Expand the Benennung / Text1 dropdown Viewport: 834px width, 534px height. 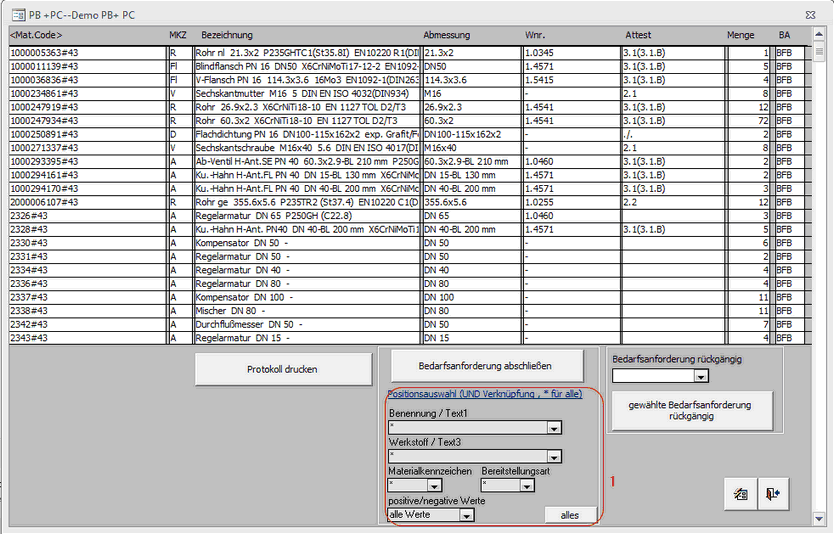tap(552, 428)
